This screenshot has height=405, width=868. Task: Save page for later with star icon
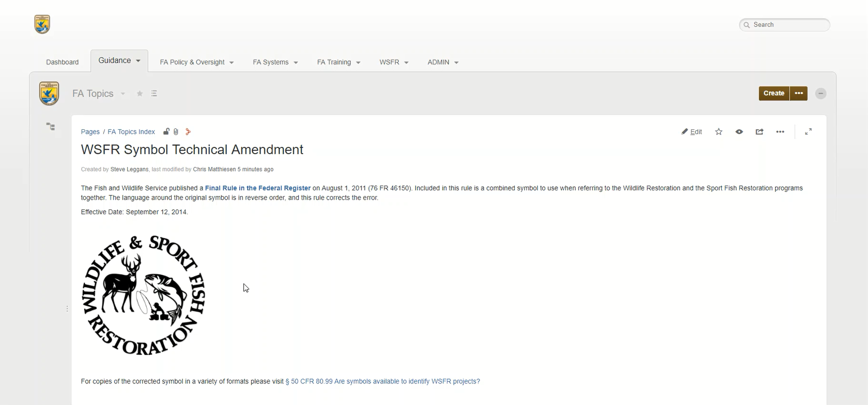(719, 132)
